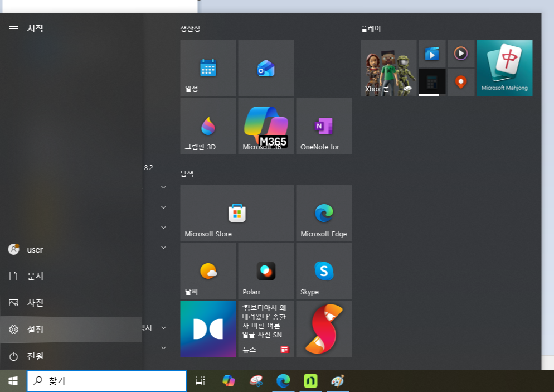The image size is (554, 392).
Task: Open the Calculator small tile
Action: [x=432, y=83]
